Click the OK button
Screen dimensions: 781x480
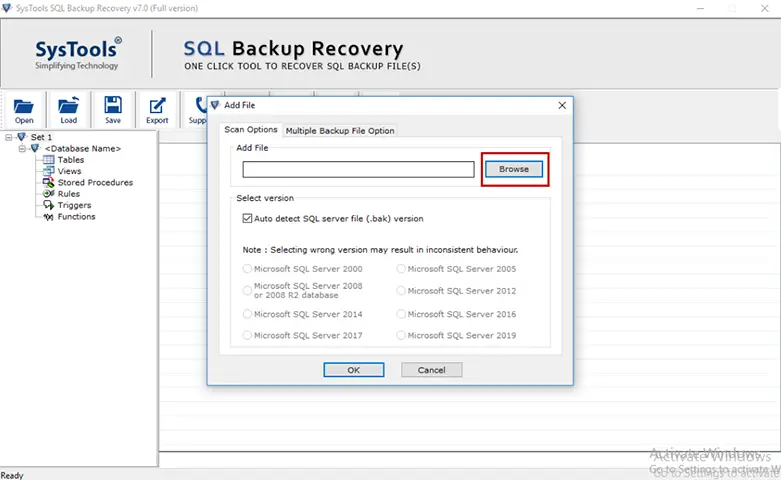tap(354, 370)
